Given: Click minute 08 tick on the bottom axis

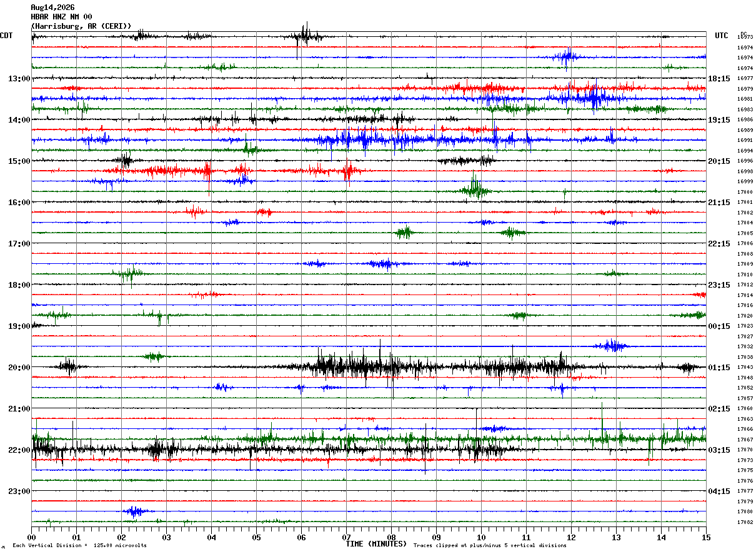Looking at the screenshot, I should tap(391, 537).
